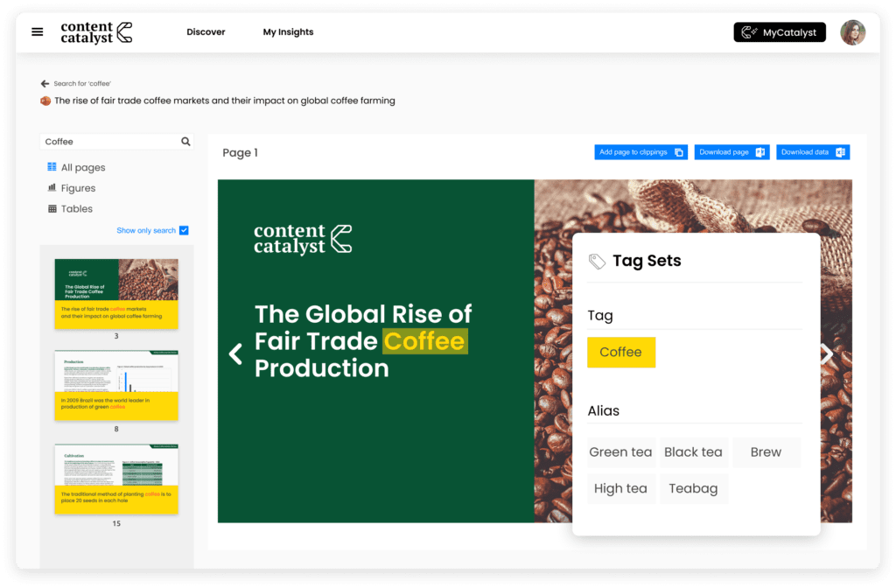Viewport: 896px width, 588px height.
Task: Click the chart icon on Download page
Action: (760, 151)
